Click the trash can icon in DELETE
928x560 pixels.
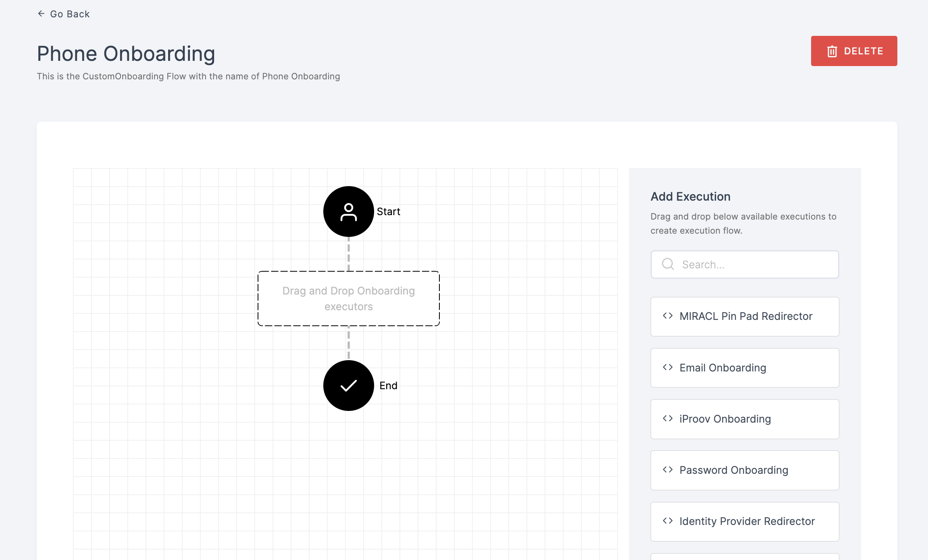pyautogui.click(x=832, y=51)
